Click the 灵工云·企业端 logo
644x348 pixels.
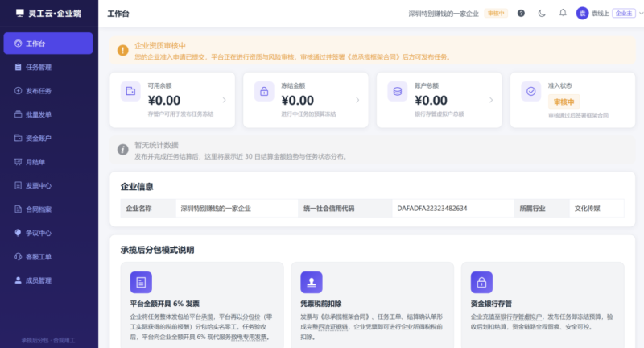[x=48, y=13]
